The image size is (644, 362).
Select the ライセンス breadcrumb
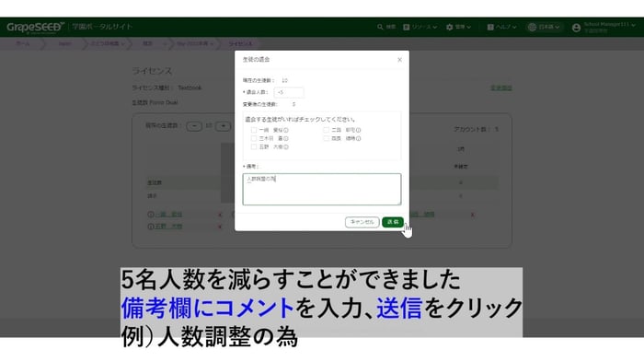coord(241,43)
